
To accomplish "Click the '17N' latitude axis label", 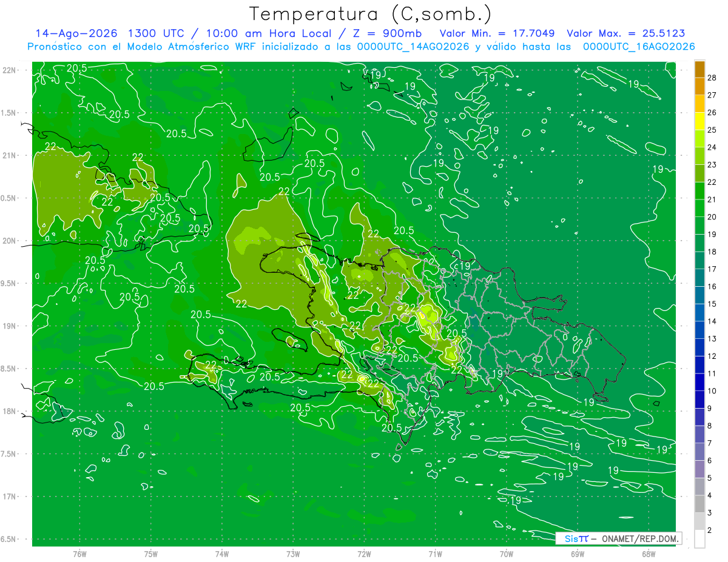I will pos(10,497).
